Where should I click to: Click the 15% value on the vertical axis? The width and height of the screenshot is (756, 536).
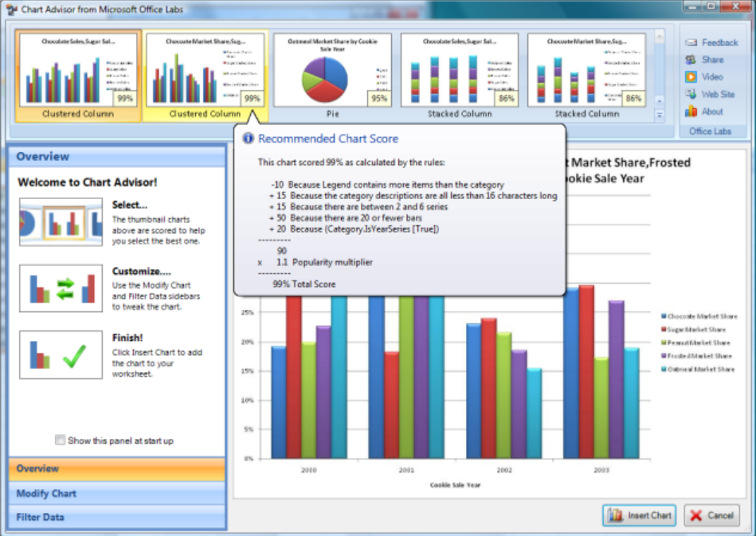tap(247, 370)
